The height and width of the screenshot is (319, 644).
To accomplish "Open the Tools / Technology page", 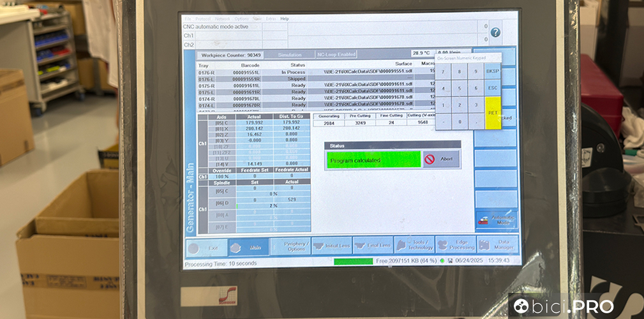I will click(414, 246).
